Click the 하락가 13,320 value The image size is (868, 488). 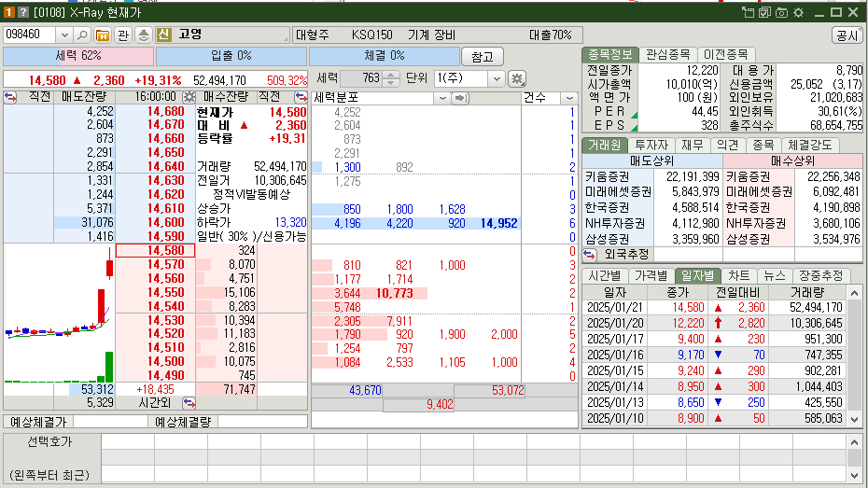pos(290,222)
